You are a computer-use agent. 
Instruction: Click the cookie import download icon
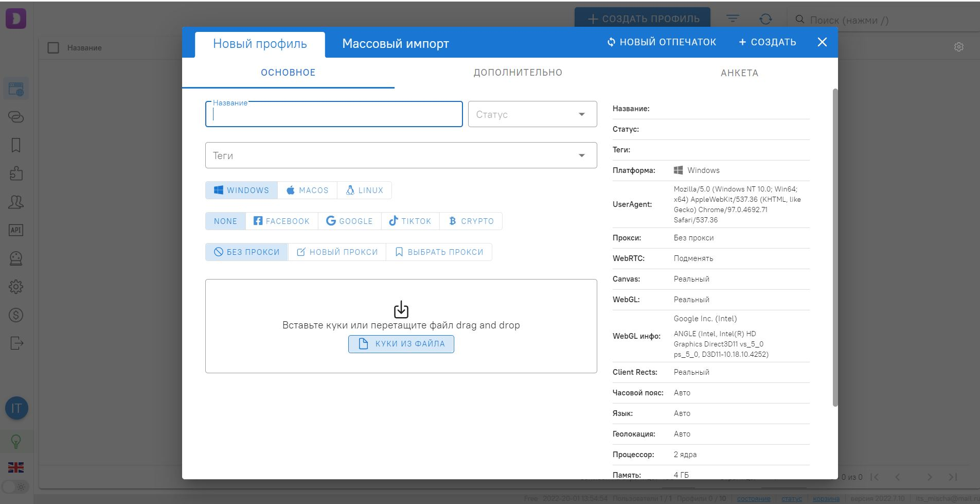[x=401, y=309]
